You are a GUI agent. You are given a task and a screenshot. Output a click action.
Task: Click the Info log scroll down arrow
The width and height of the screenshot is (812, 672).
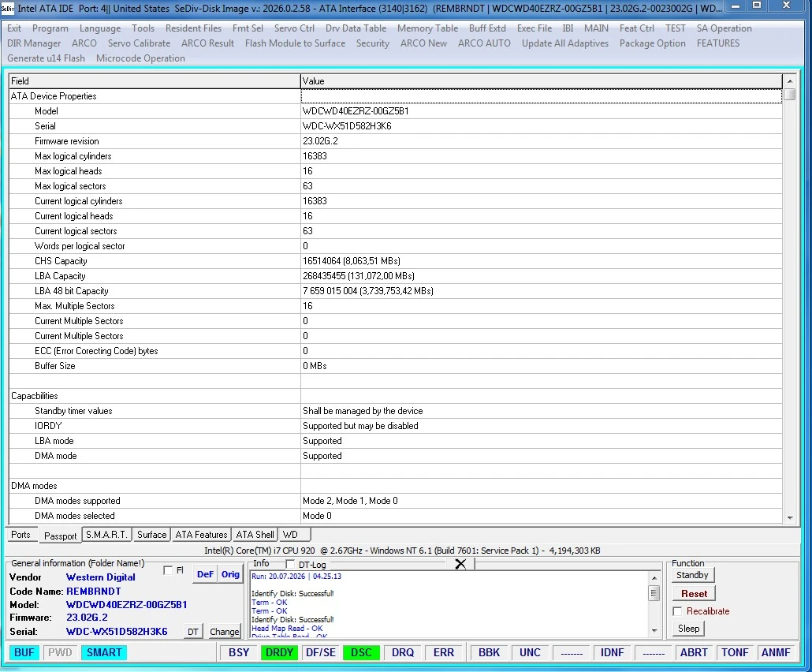pos(654,630)
